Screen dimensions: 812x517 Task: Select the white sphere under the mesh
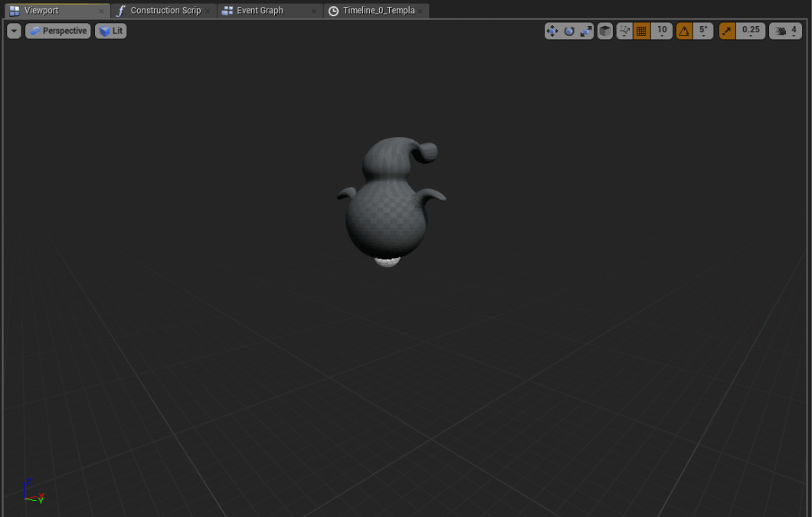click(x=388, y=263)
